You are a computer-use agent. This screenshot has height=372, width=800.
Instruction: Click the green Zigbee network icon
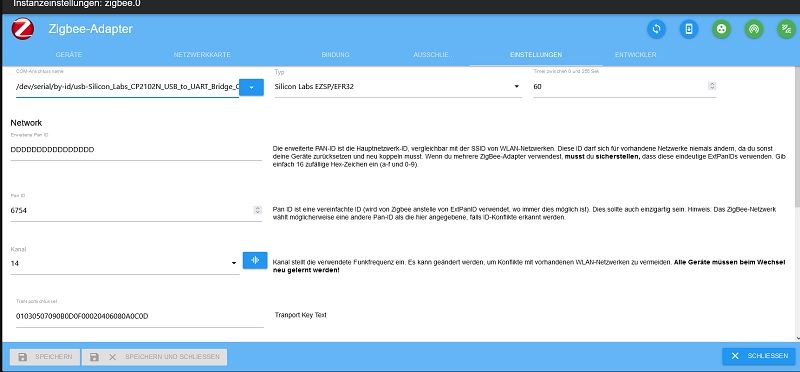click(x=786, y=29)
